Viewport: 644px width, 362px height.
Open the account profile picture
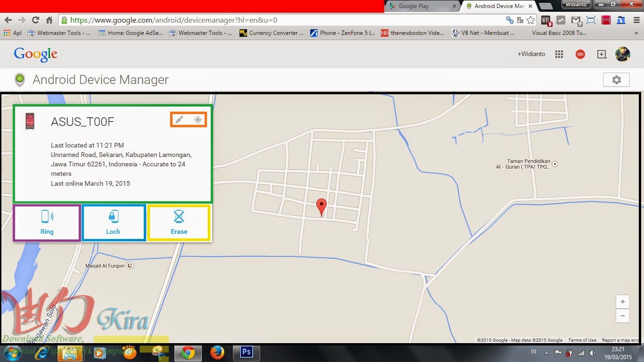623,54
